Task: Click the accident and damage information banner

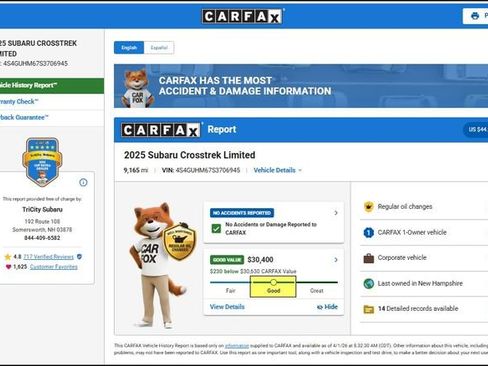Action: (x=301, y=86)
